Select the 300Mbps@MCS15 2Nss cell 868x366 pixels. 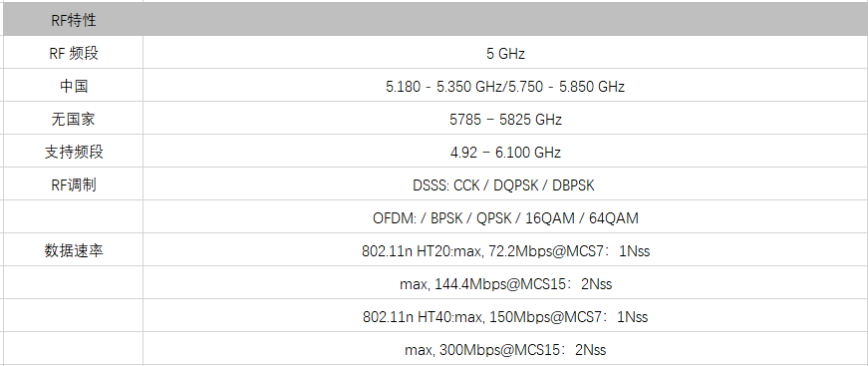pyautogui.click(x=505, y=349)
